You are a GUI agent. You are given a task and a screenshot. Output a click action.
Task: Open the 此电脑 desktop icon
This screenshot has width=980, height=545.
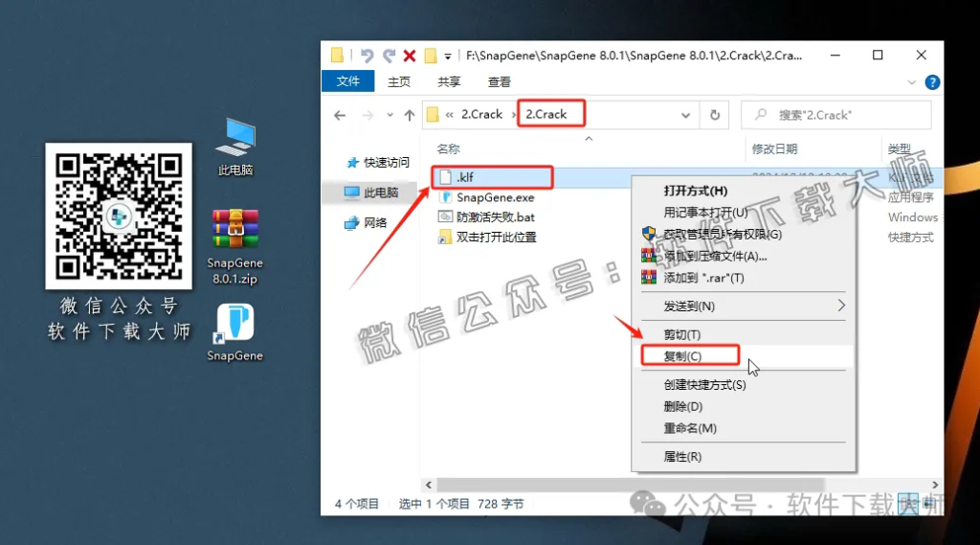235,146
